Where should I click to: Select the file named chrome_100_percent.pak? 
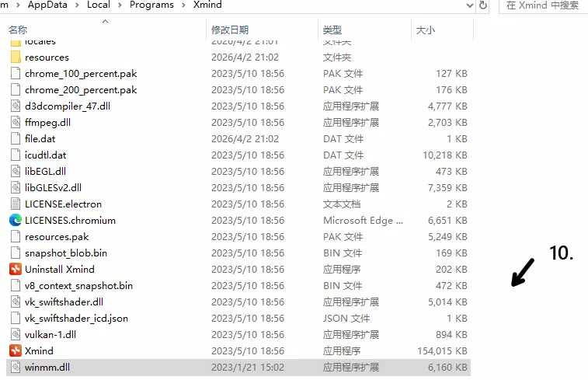point(81,74)
